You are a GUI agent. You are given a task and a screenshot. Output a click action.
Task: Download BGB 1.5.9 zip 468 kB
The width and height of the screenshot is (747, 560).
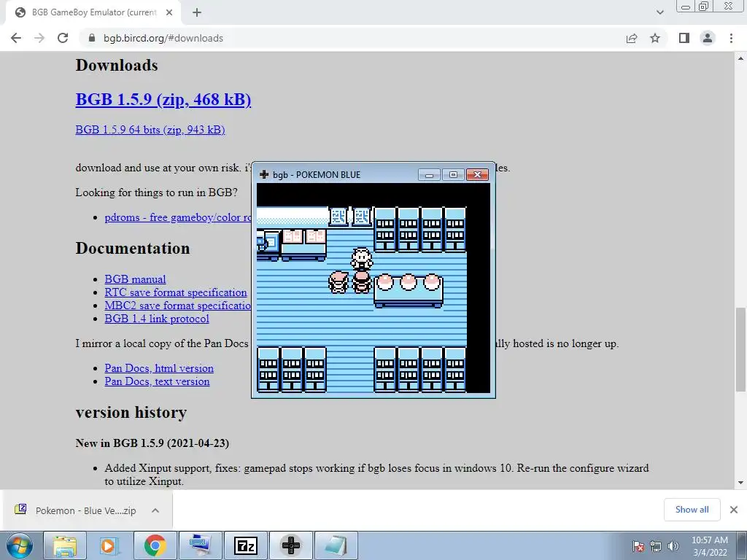(163, 99)
